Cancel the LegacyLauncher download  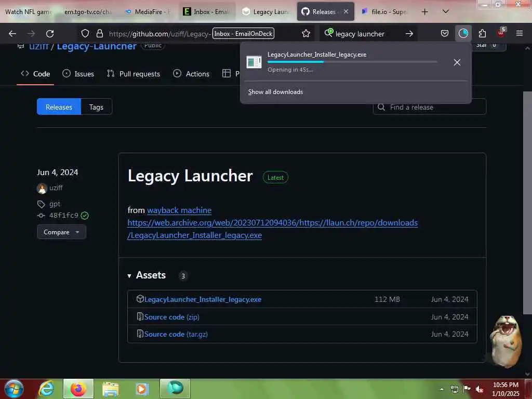(x=457, y=62)
